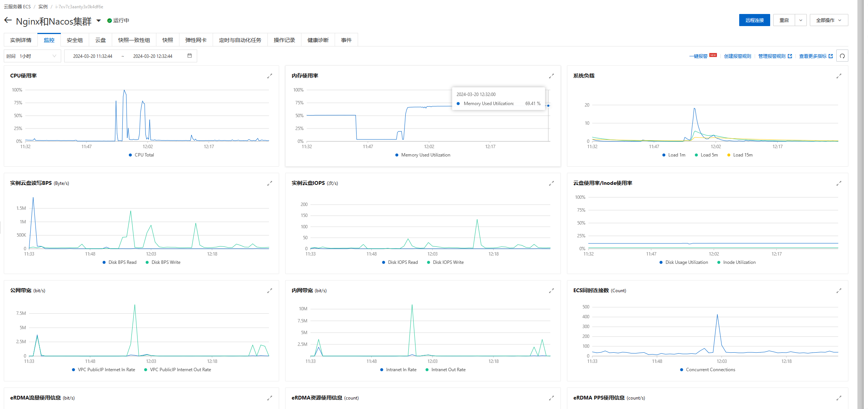Open the 时间 1小时 range dropdown
Image resolution: width=868 pixels, height=409 pixels.
click(x=32, y=56)
